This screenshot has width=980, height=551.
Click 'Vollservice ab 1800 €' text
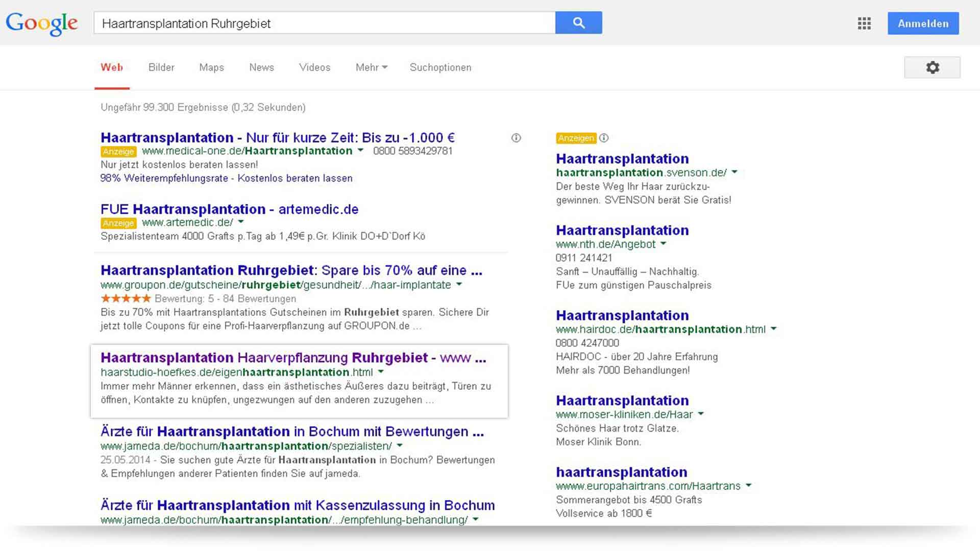604,513
